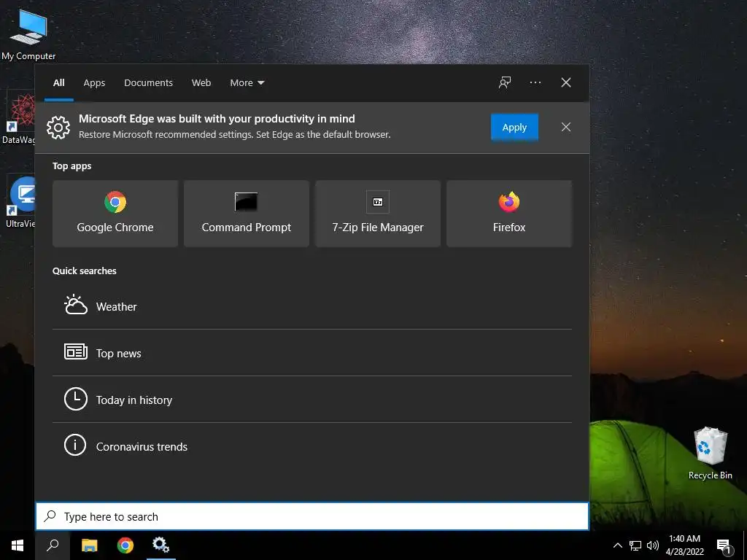The image size is (747, 560).
Task: Open Google Chrome from Top apps
Action: [115, 214]
